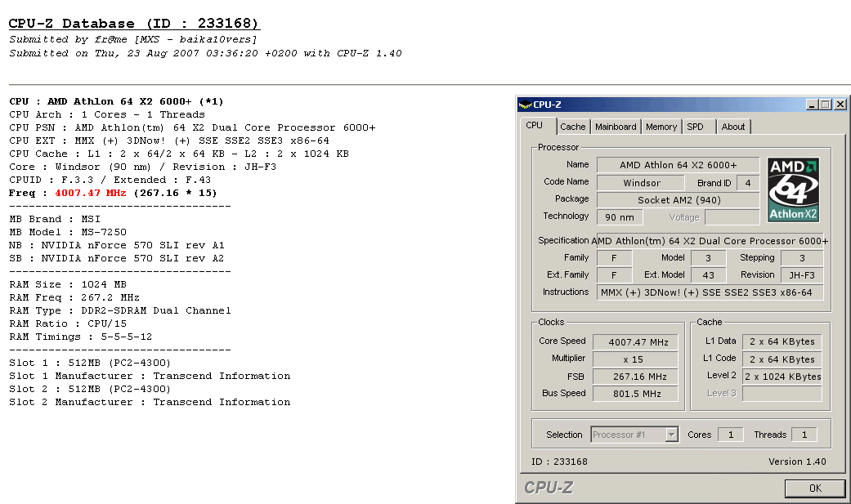Image resolution: width=851 pixels, height=504 pixels.
Task: Click the CPU-Z title bar icon
Action: 525,105
